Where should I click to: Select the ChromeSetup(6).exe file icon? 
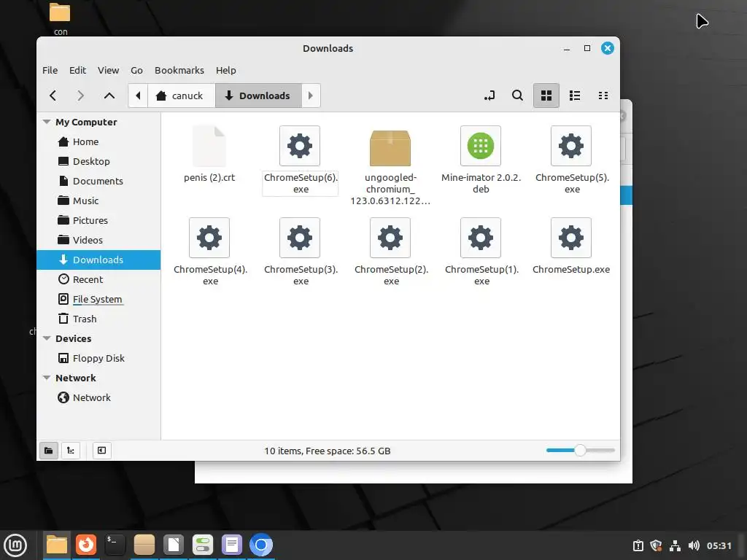tap(300, 146)
